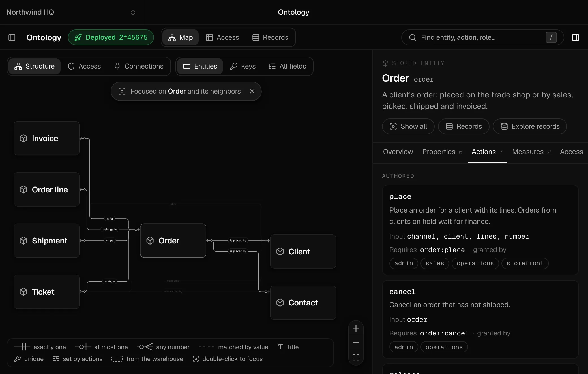
Task: Dismiss the Focused on Order filter
Action: (x=252, y=91)
